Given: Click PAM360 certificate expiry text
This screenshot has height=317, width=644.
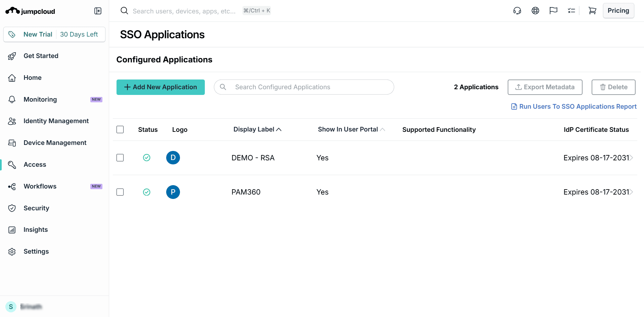Looking at the screenshot, I should pos(596,192).
